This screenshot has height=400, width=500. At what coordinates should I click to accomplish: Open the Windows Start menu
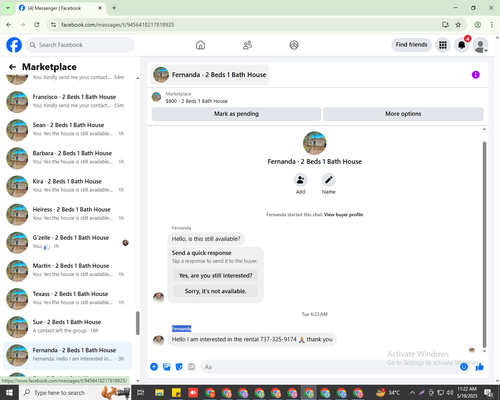[9, 392]
